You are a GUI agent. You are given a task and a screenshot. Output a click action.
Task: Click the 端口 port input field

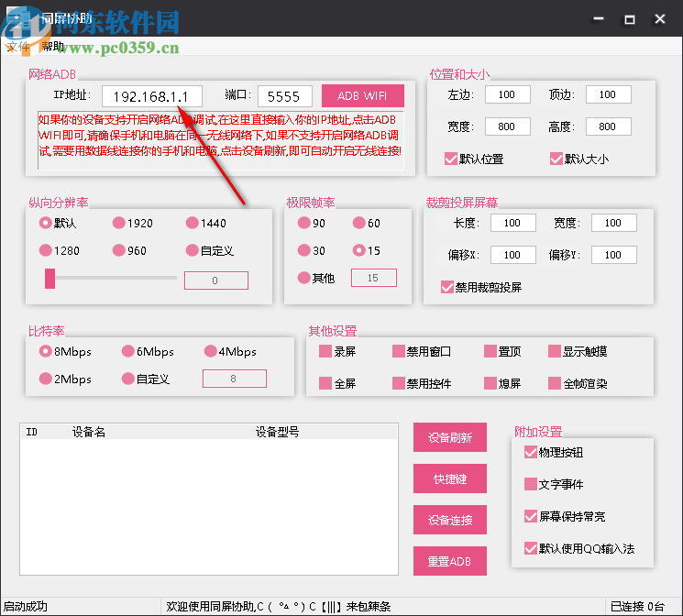point(284,96)
